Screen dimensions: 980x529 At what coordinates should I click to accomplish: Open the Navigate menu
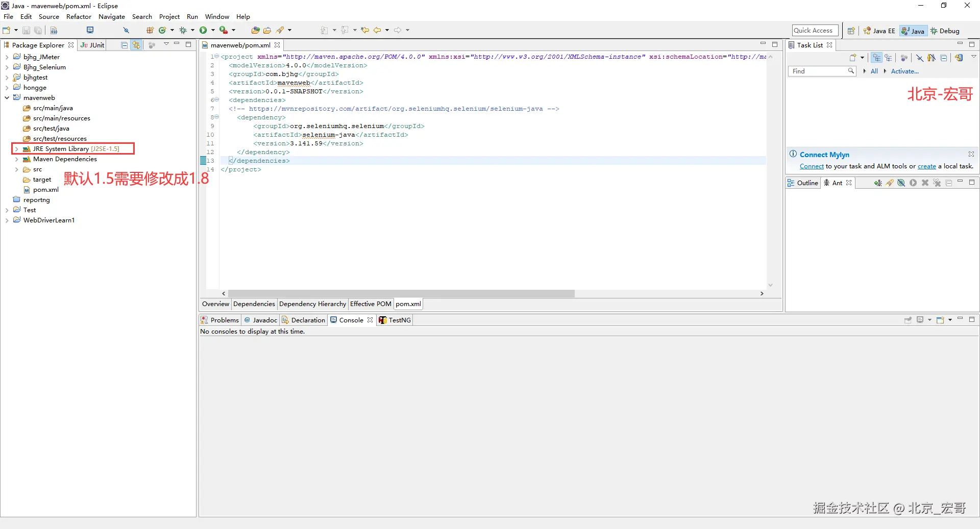coord(112,17)
